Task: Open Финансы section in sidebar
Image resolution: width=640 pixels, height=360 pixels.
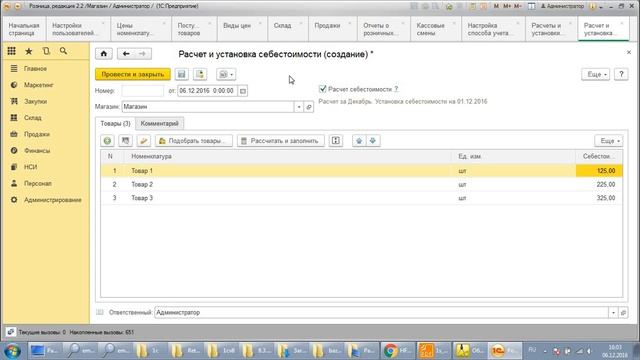Action: coord(37,151)
